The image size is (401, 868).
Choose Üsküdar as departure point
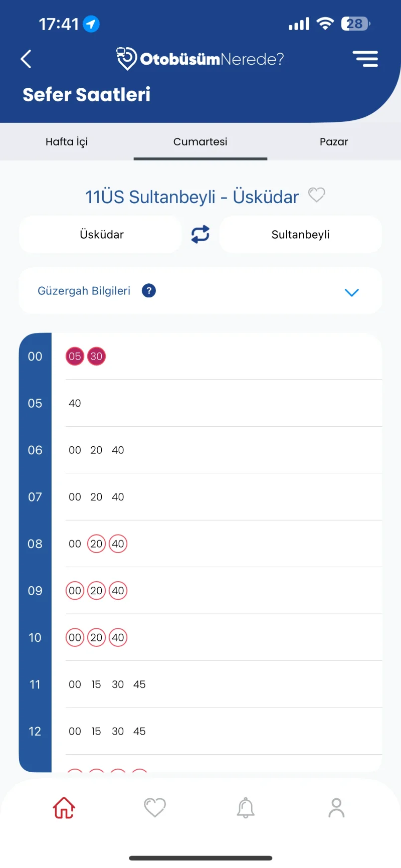(101, 235)
